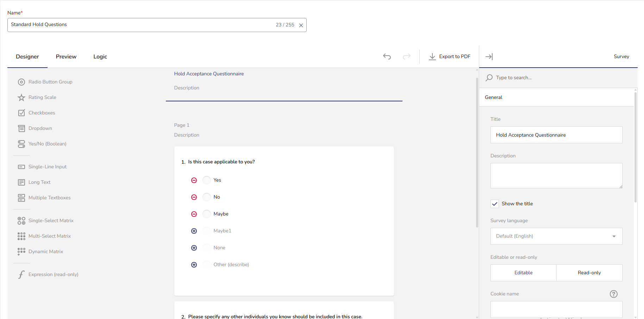The height and width of the screenshot is (319, 644).
Task: Collapse the property panel with arrow icon
Action: pos(489,57)
